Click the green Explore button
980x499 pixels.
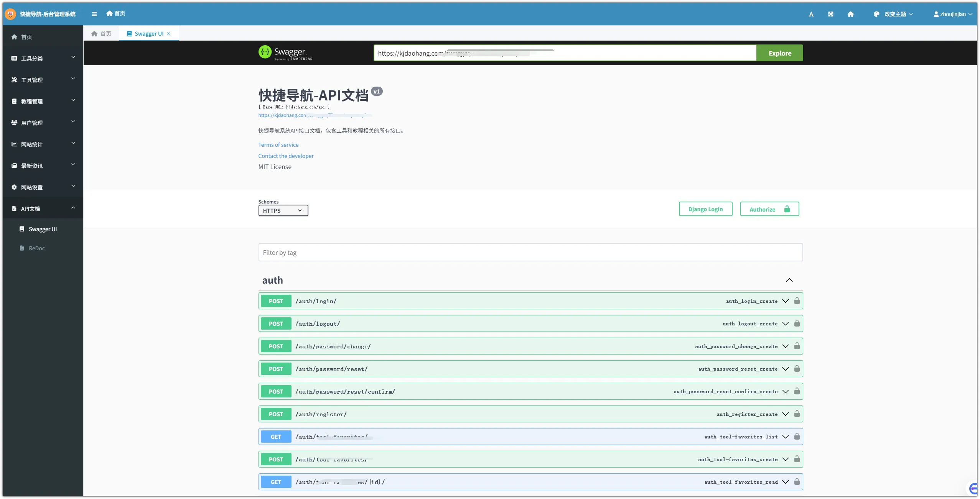779,53
